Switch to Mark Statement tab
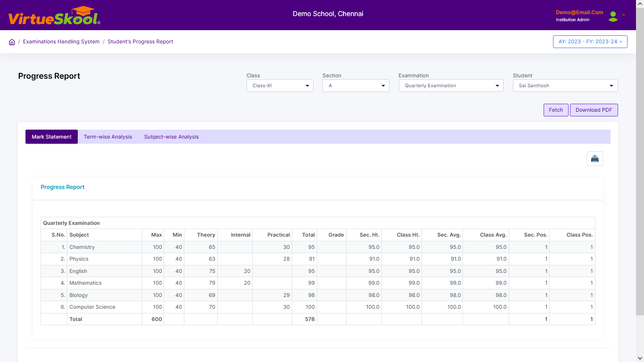Viewport: 644px width, 362px height. 51,137
